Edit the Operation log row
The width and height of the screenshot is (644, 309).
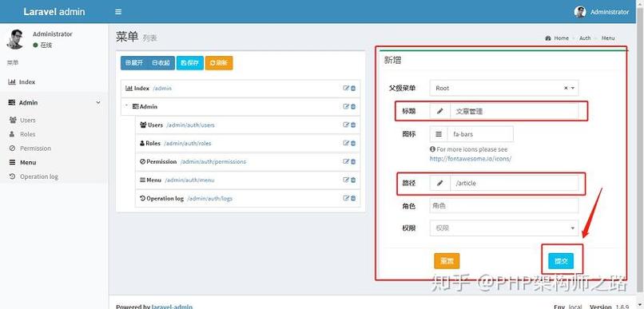(x=346, y=198)
